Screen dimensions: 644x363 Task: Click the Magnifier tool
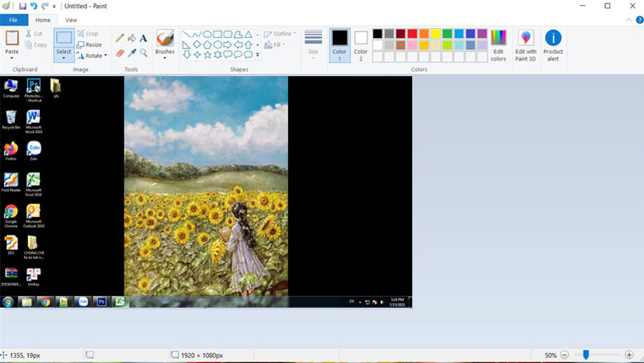pos(143,52)
